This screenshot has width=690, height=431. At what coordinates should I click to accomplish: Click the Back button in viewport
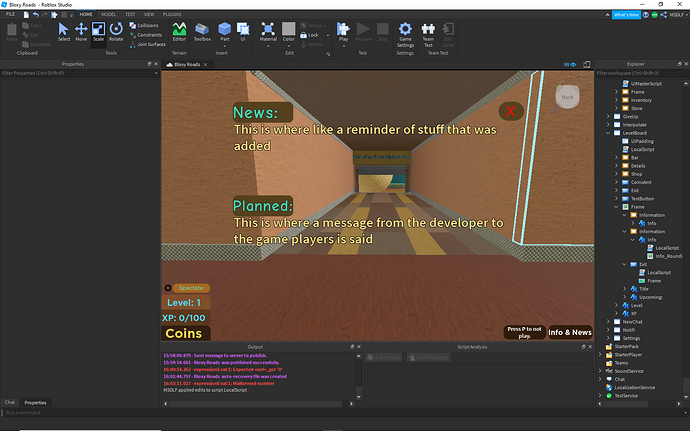568,97
